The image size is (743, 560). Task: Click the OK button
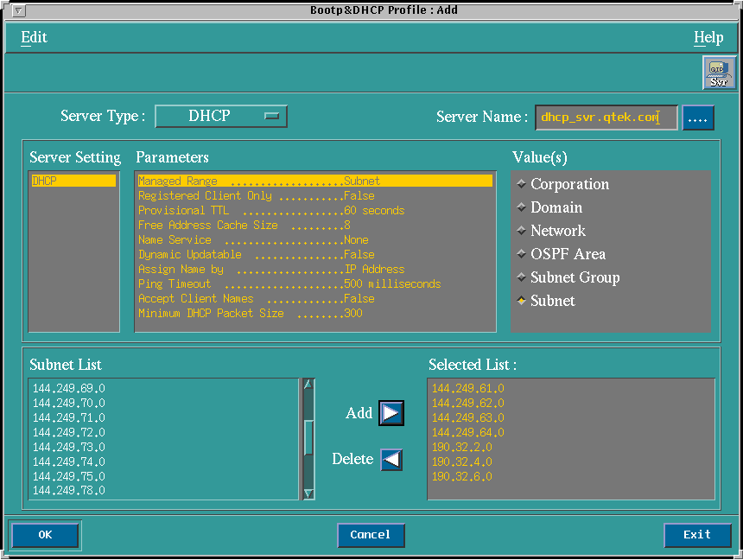[x=45, y=535]
